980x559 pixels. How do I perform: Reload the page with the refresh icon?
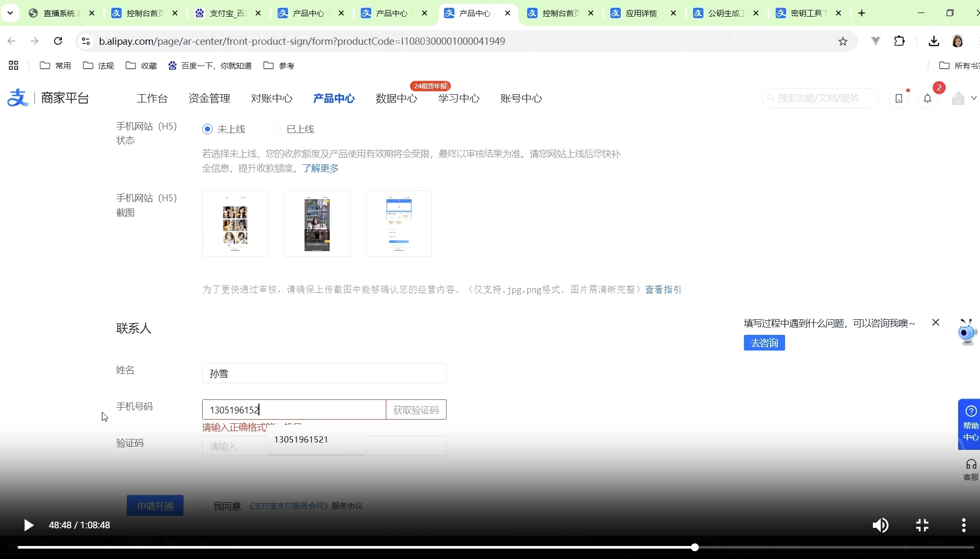coord(58,41)
